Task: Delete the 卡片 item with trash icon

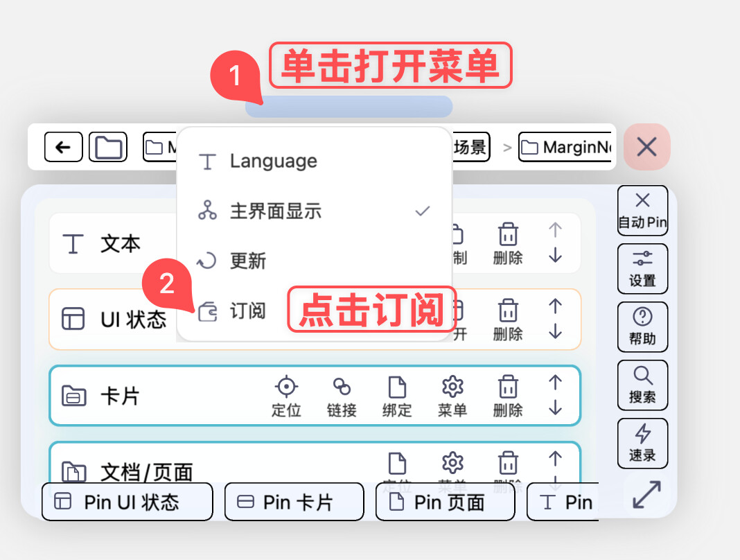Action: tap(508, 395)
